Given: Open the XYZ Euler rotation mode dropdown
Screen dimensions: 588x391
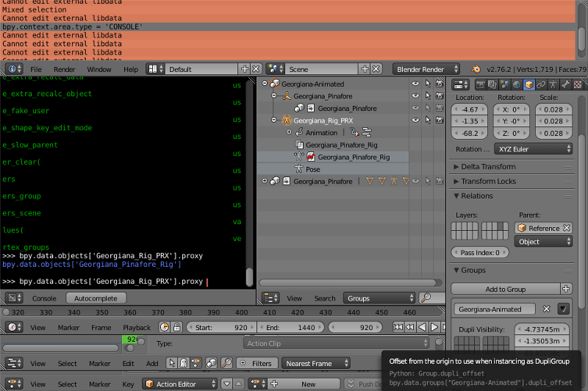Looking at the screenshot, I should (x=533, y=149).
